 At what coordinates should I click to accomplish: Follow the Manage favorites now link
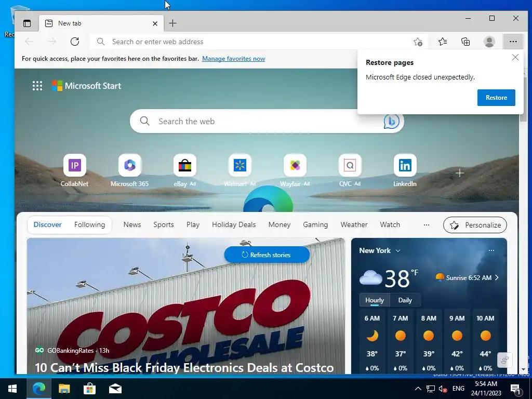[233, 59]
